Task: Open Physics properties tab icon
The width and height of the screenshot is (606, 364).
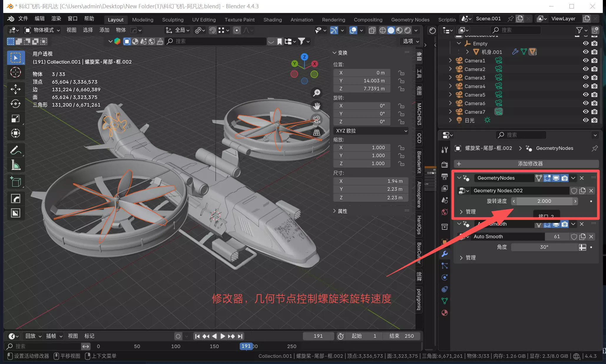Action: [x=445, y=277]
